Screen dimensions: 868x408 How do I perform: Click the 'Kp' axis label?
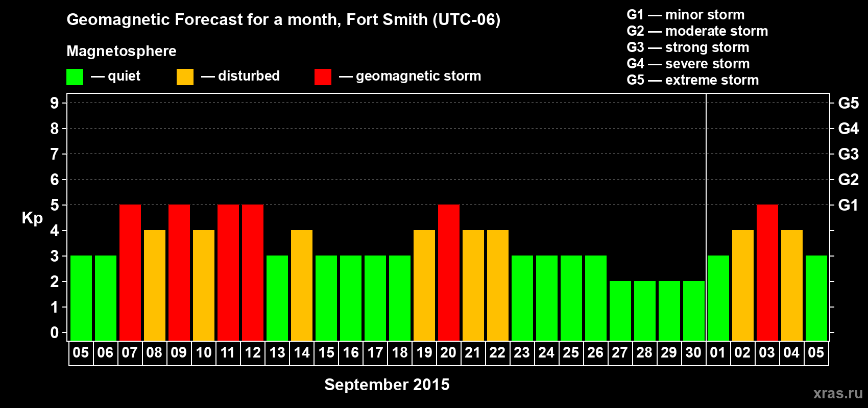32,218
